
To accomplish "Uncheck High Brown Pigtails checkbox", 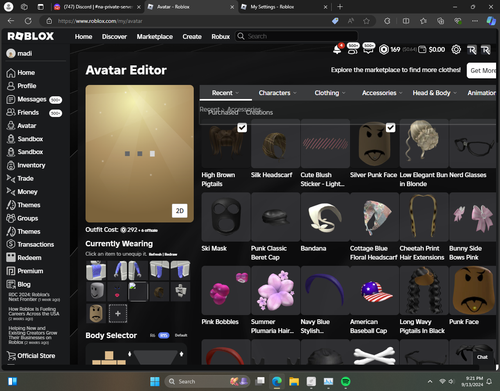I will pos(242,128).
